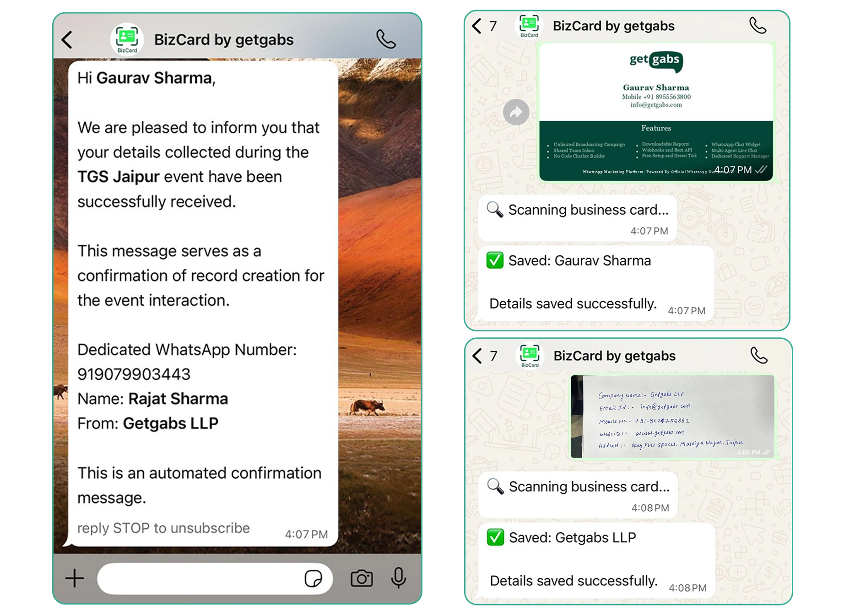Call BizCard from the handwritten note chat
Image resolution: width=844 pixels, height=616 pixels.
(758, 356)
